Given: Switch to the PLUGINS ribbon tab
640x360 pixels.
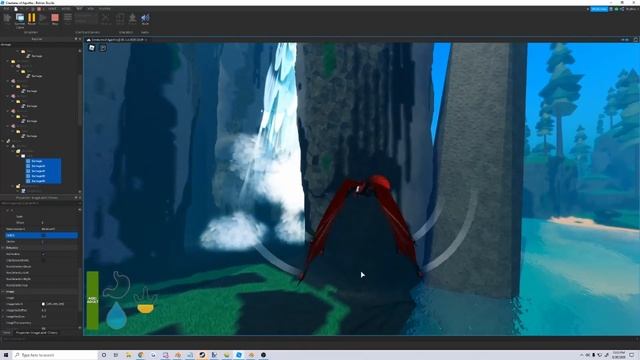Looking at the screenshot, I should click(x=104, y=9).
